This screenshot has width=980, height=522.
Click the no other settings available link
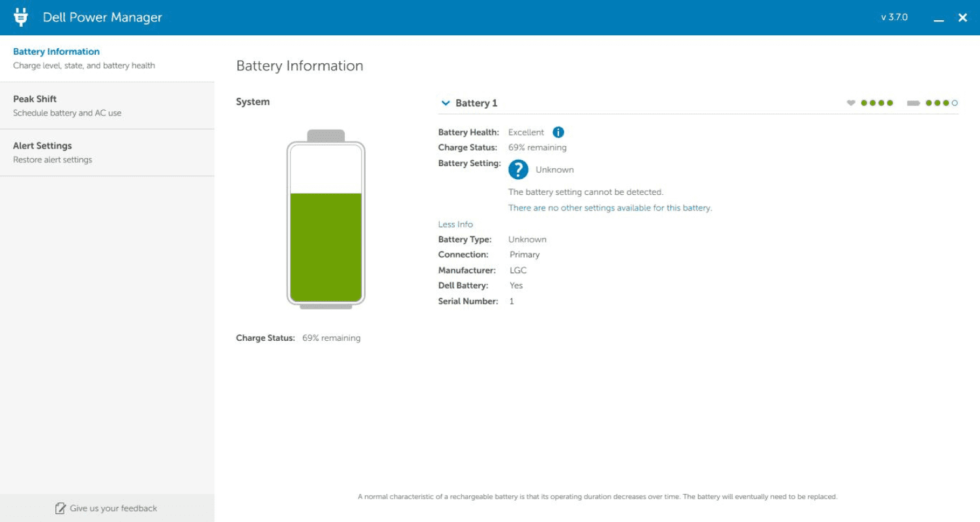(x=610, y=208)
